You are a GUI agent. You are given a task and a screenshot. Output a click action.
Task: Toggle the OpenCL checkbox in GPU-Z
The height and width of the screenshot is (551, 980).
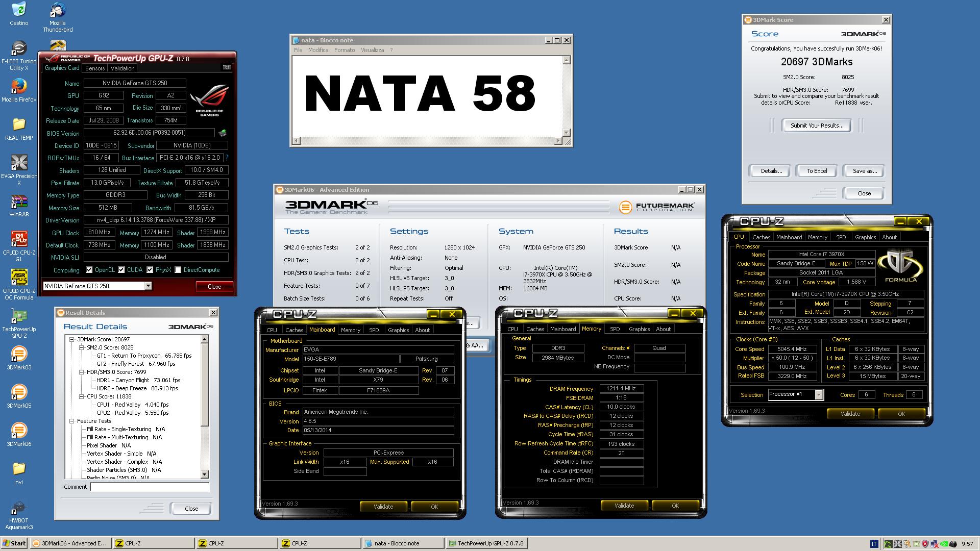point(89,270)
